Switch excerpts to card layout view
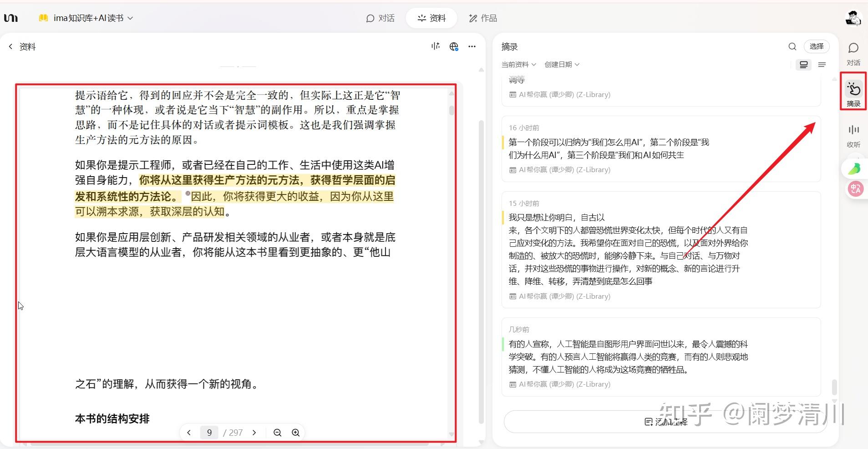 804,65
